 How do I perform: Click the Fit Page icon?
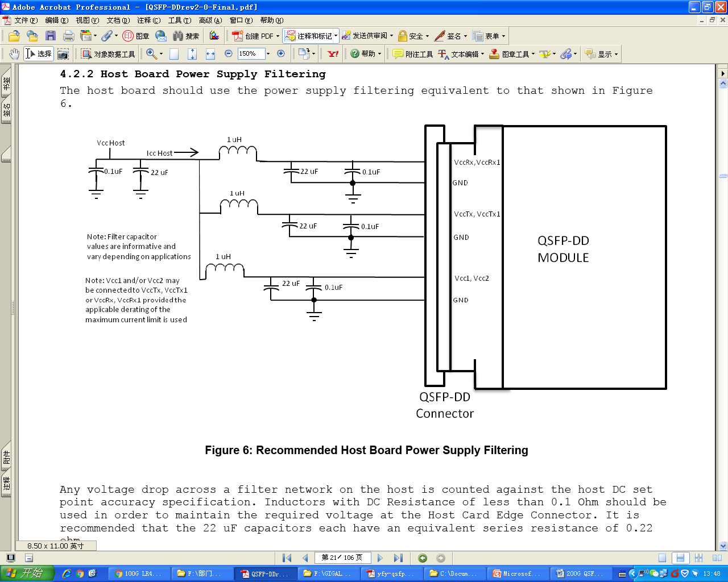[192, 54]
